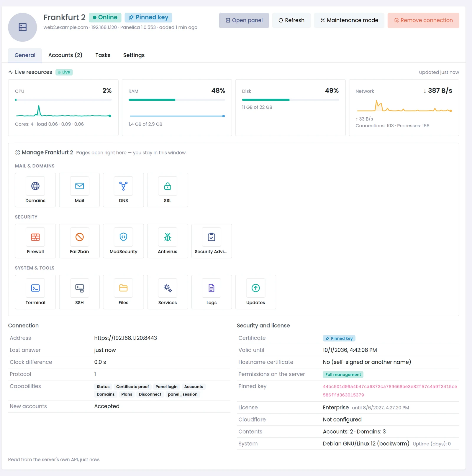Click the Open panel button

coord(244,20)
